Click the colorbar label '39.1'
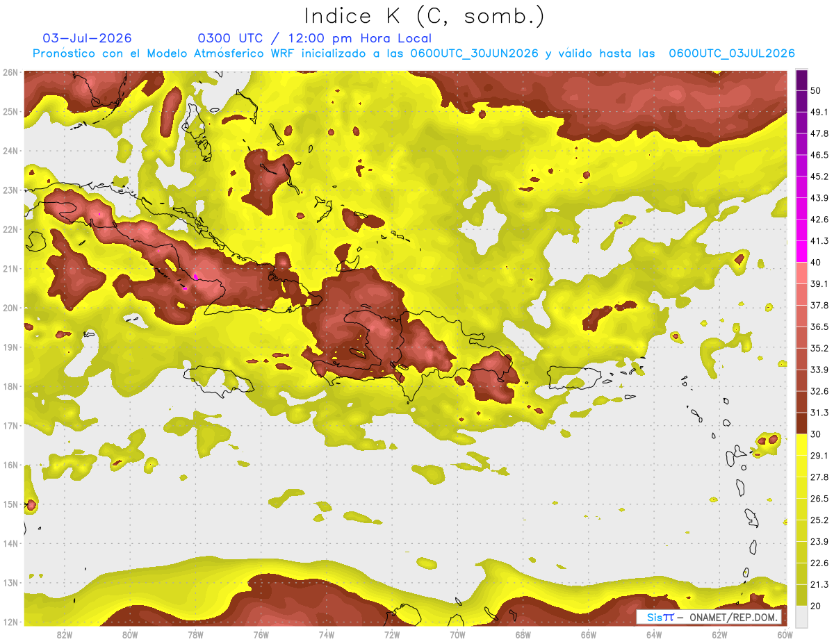The width and height of the screenshot is (834, 644). coord(820,283)
